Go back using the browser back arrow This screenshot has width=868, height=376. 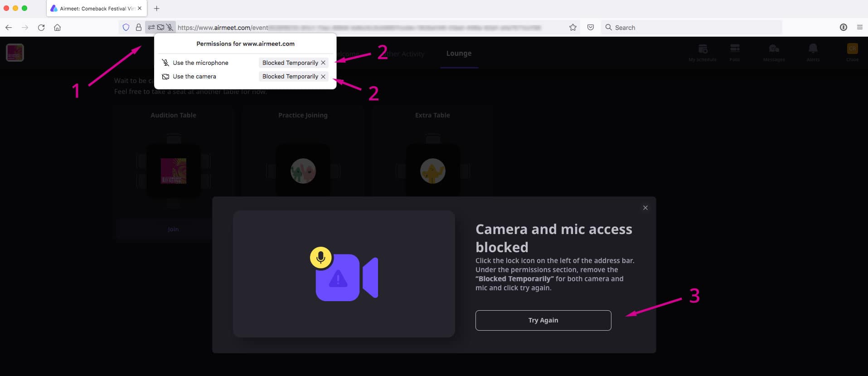9,28
